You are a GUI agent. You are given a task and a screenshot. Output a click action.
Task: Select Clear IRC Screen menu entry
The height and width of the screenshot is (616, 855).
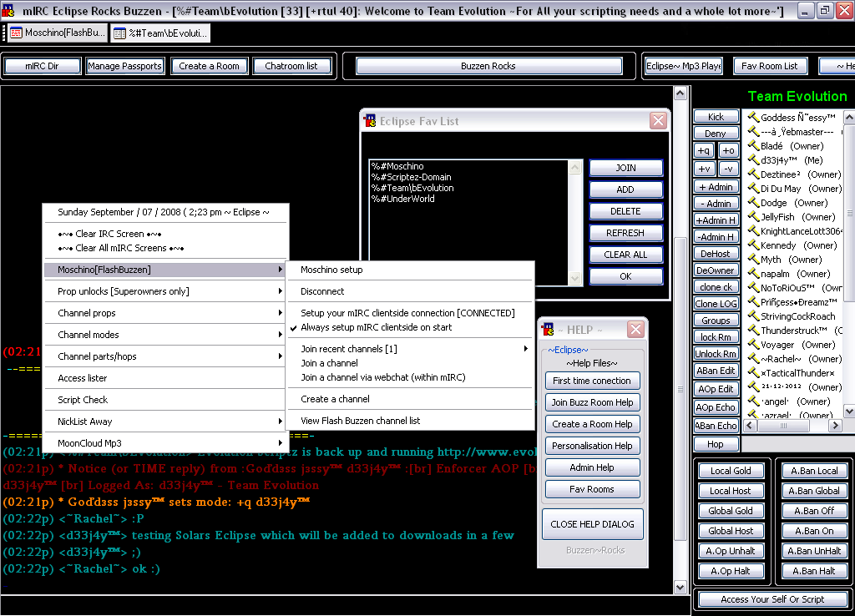(166, 234)
